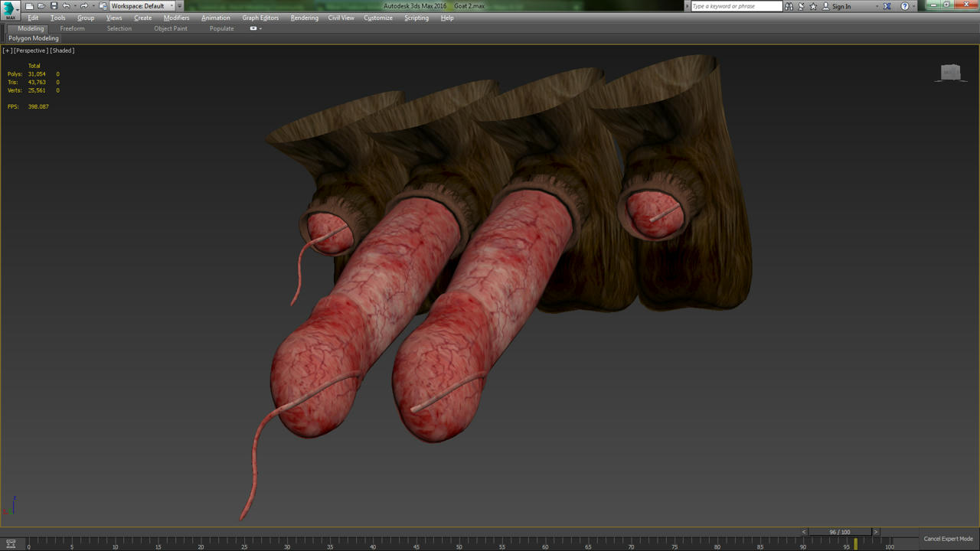
Task: Click the FPS value 398.087
Action: (38, 106)
